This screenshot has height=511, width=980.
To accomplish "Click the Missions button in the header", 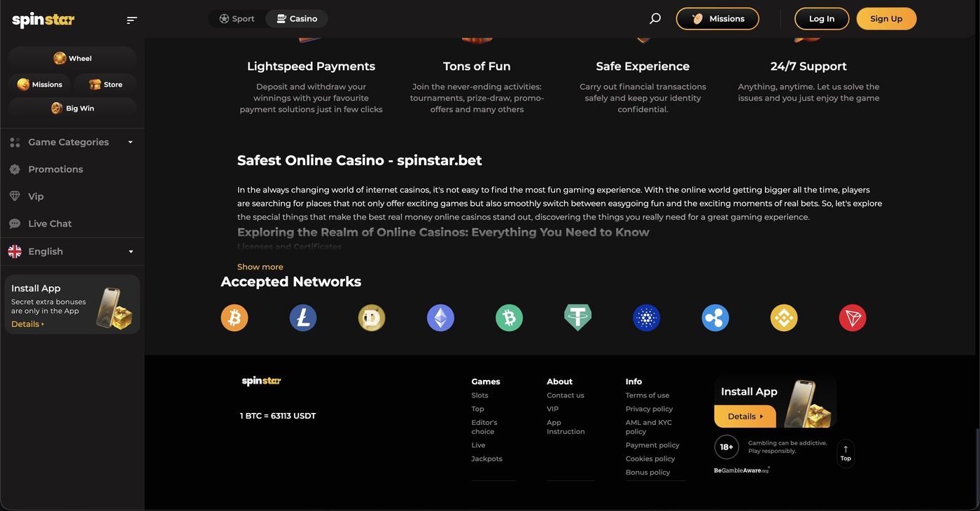I will (x=717, y=19).
